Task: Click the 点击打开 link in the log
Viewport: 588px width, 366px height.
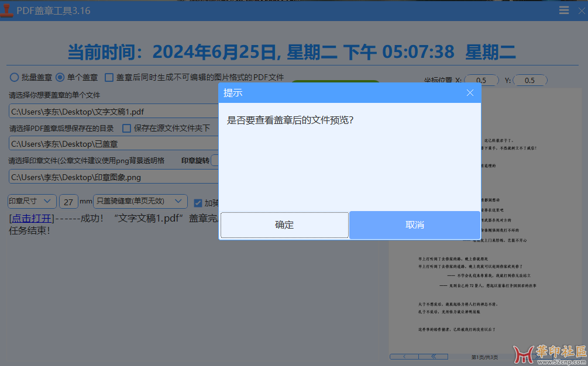Action: (32, 218)
